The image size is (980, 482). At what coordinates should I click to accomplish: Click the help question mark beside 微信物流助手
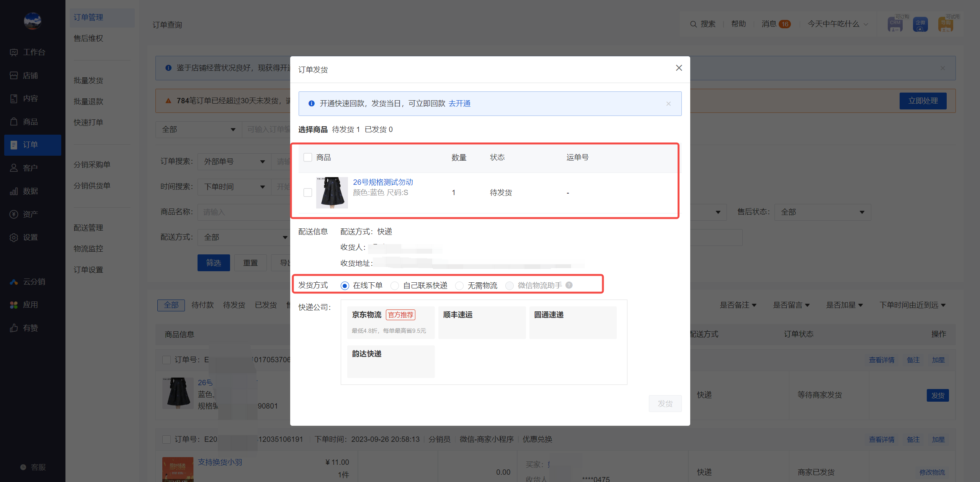(569, 285)
